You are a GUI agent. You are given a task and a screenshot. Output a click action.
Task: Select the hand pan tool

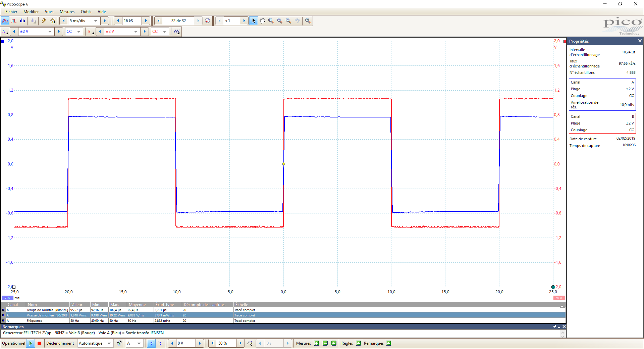pyautogui.click(x=262, y=21)
